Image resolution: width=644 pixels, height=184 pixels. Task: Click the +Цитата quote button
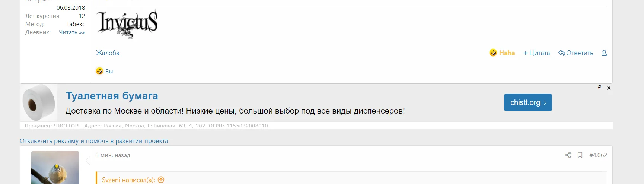(536, 53)
